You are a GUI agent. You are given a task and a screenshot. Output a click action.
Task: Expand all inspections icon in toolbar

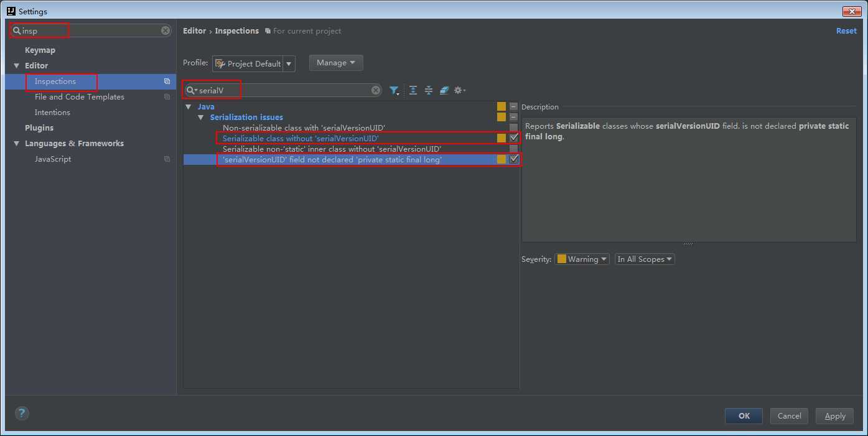413,90
